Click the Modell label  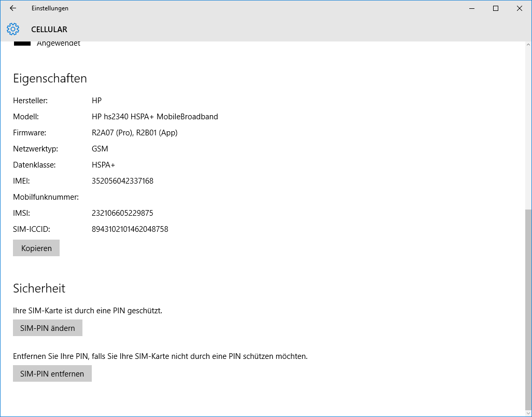(26, 117)
